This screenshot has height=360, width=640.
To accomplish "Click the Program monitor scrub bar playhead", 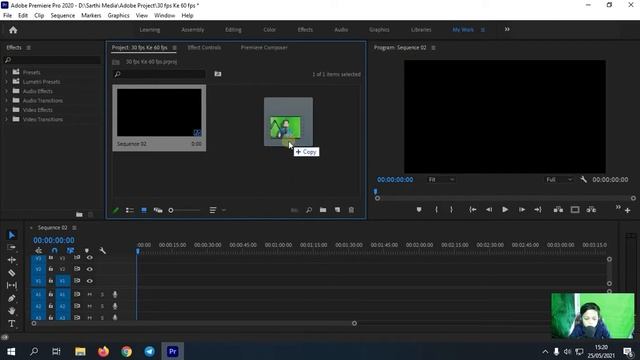I will click(376, 191).
